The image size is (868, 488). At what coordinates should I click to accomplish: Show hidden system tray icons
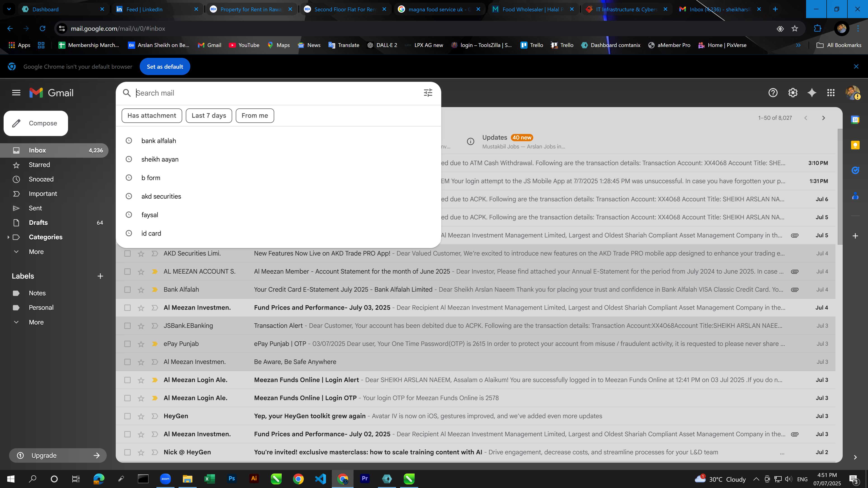(x=756, y=479)
